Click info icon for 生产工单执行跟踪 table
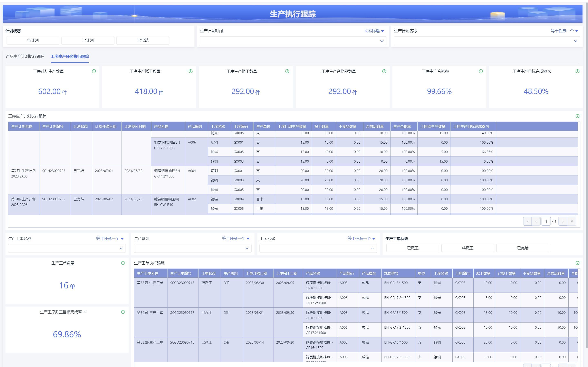This screenshot has height=367, width=588. [577, 263]
